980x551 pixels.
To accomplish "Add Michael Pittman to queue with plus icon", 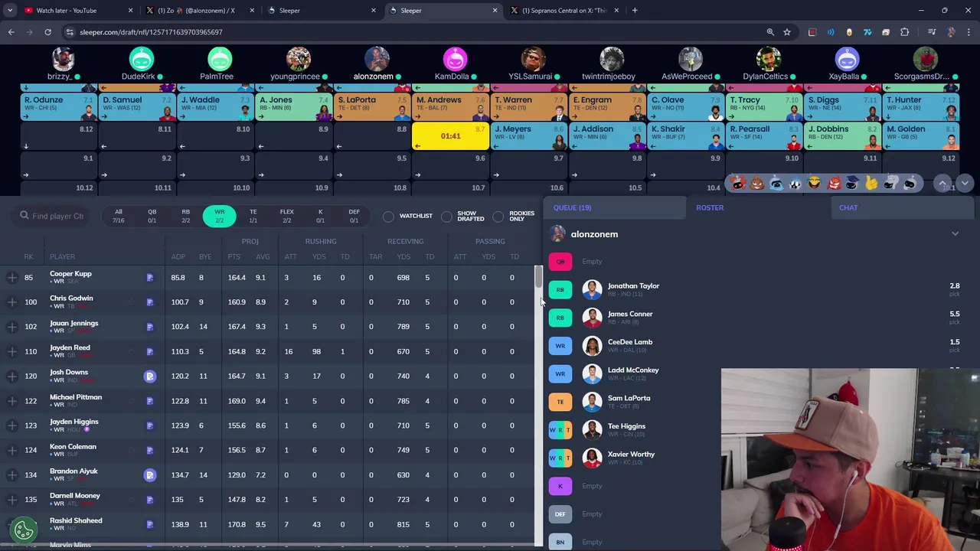I will click(x=12, y=400).
